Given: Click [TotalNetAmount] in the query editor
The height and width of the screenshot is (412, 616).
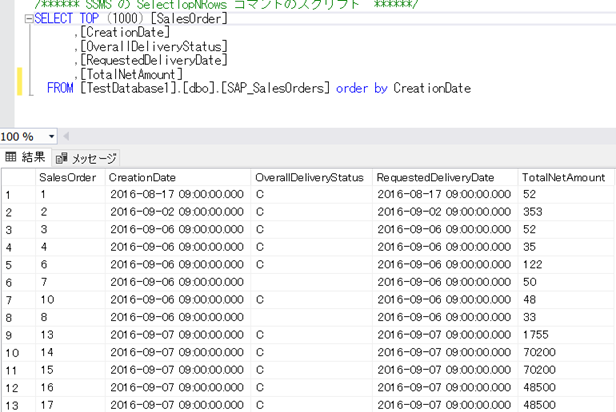Looking at the screenshot, I should [x=131, y=74].
